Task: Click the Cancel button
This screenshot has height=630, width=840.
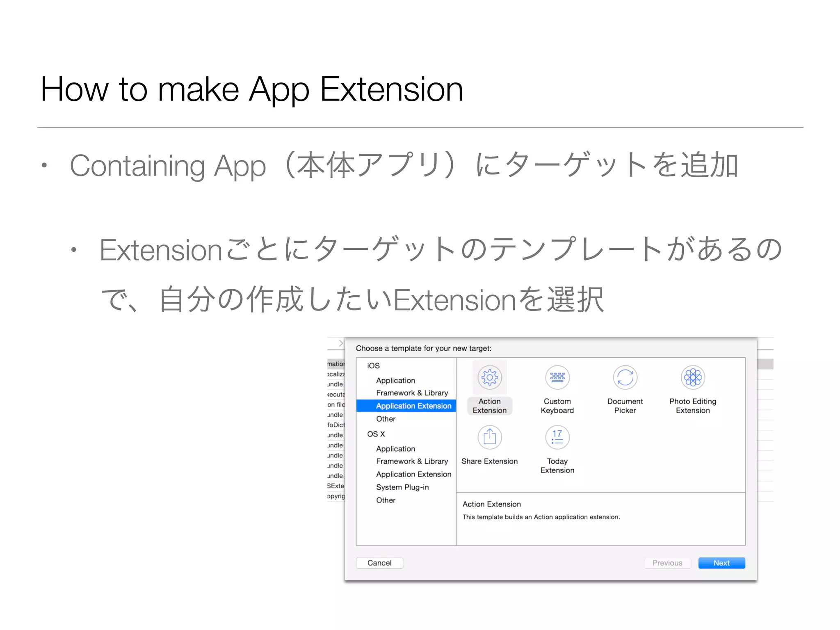Action: tap(379, 563)
